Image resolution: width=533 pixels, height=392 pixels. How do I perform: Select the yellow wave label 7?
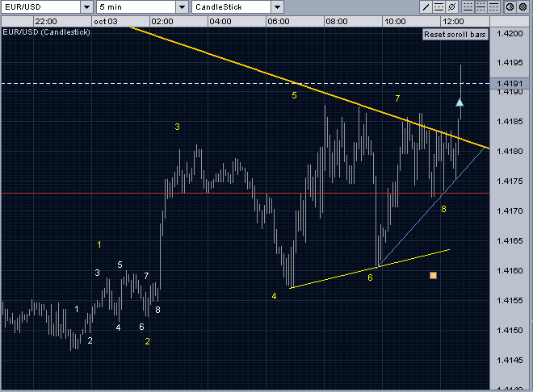click(397, 98)
